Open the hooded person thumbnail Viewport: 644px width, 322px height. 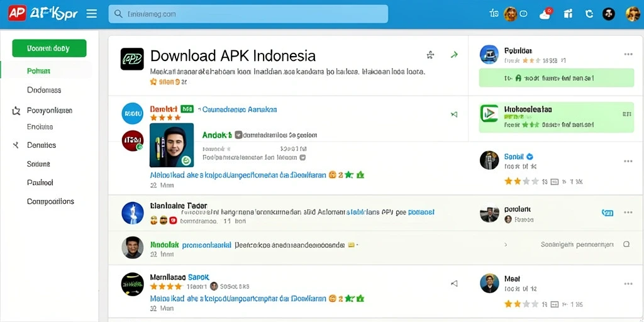pyautogui.click(x=172, y=145)
